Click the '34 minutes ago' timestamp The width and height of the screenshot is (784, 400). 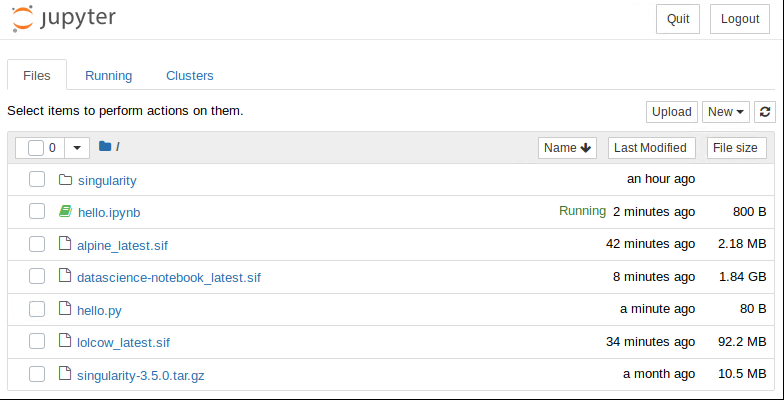(650, 342)
